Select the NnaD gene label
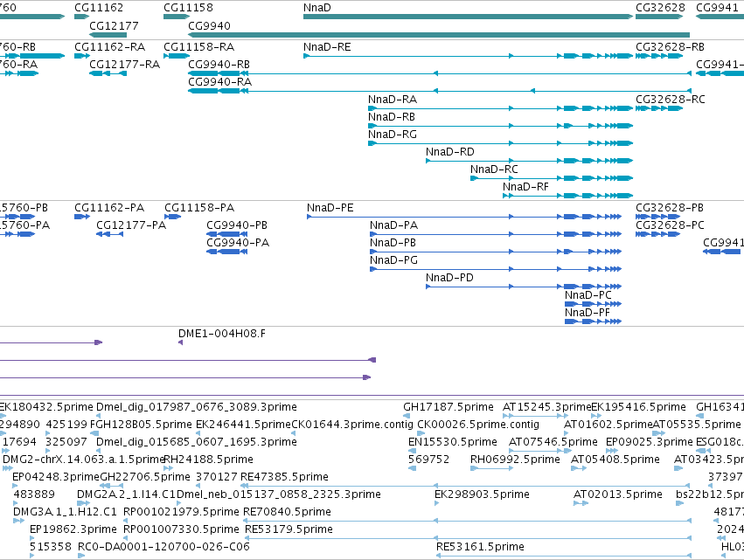 pyautogui.click(x=317, y=8)
